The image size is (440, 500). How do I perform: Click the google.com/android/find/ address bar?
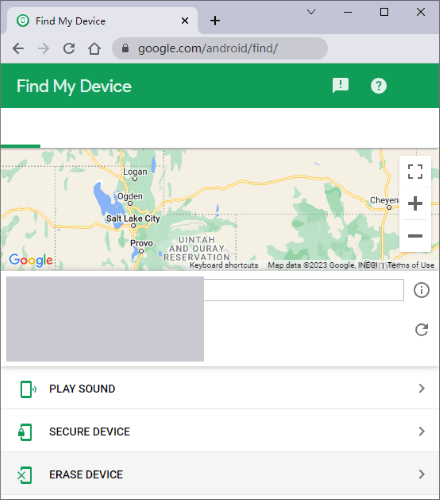coord(220,48)
